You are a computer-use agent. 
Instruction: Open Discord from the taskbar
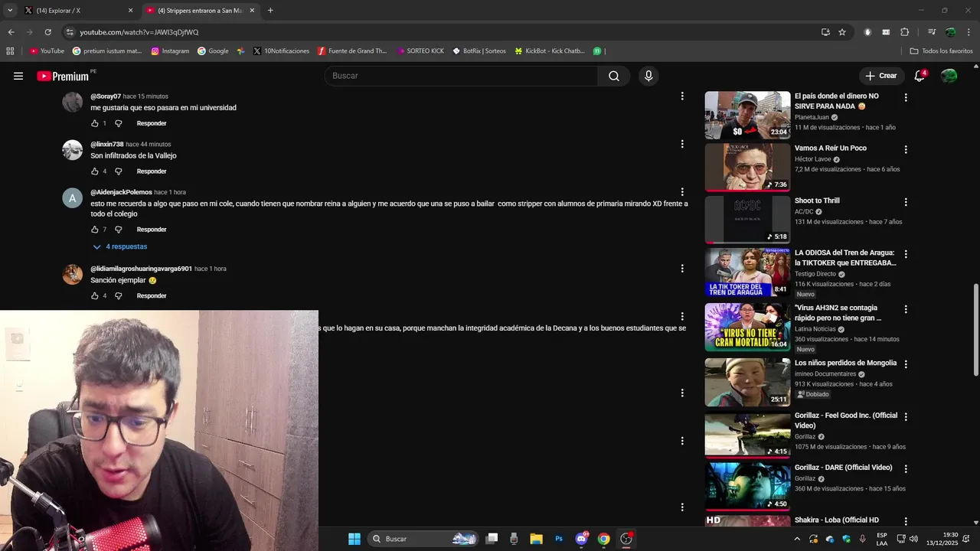pos(581,539)
